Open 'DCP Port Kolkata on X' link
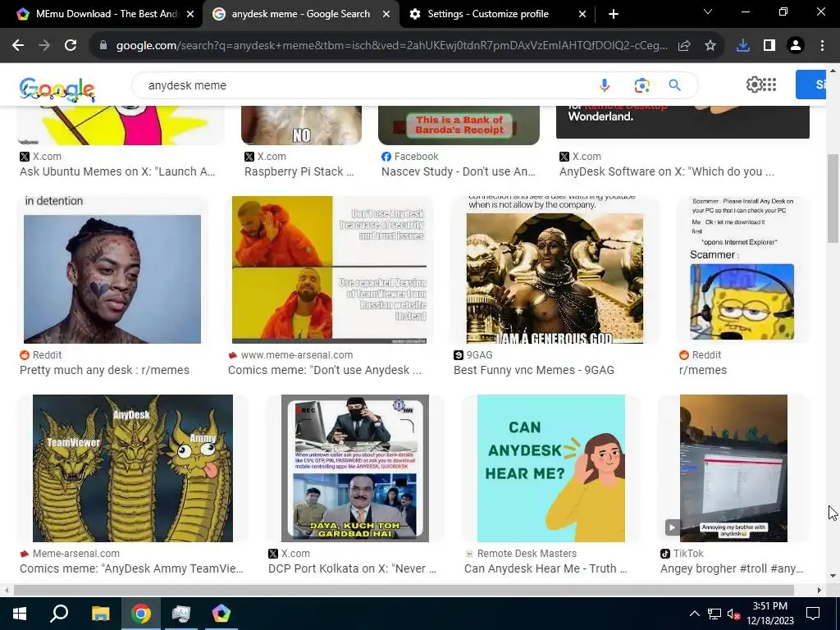The height and width of the screenshot is (630, 840). coord(352,568)
